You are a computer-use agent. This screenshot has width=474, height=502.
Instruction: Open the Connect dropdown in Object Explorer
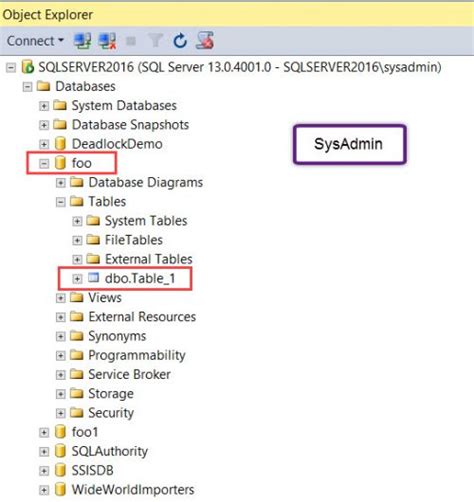35,41
